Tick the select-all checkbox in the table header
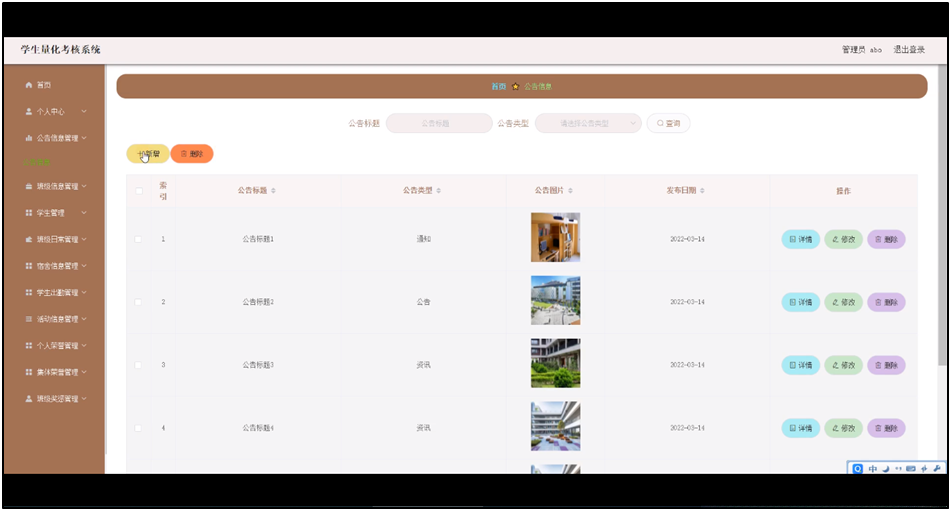 (x=139, y=190)
